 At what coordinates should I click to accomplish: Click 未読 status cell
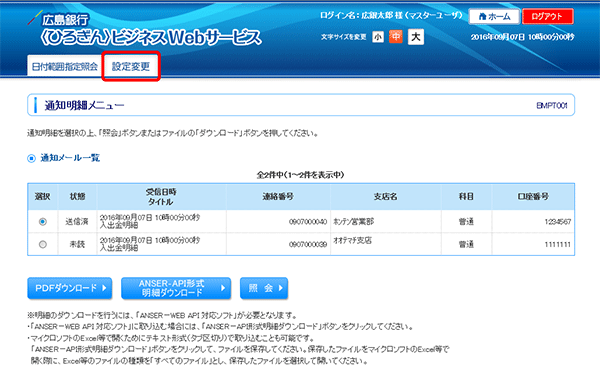(x=77, y=244)
